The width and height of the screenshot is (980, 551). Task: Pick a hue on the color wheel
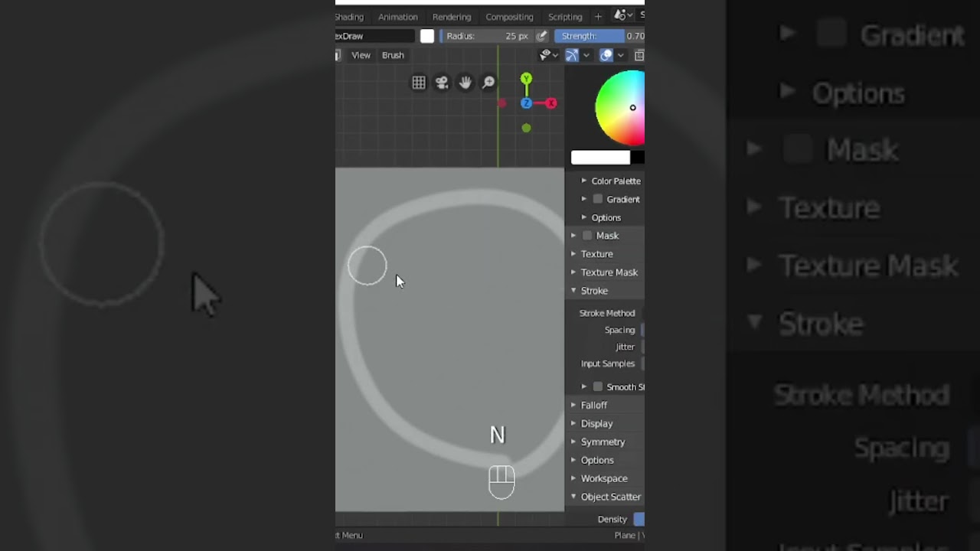(x=621, y=107)
